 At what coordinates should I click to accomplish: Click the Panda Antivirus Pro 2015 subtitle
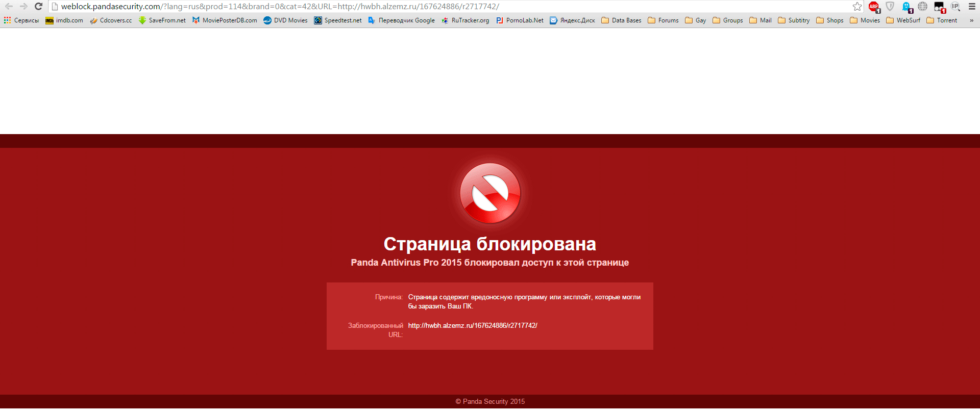490,263
